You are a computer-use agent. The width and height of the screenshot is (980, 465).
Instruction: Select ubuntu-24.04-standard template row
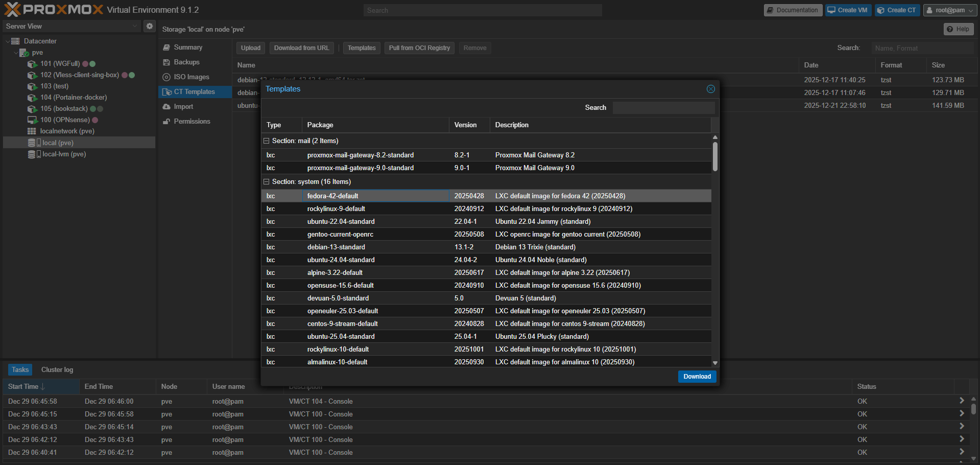tap(486, 260)
